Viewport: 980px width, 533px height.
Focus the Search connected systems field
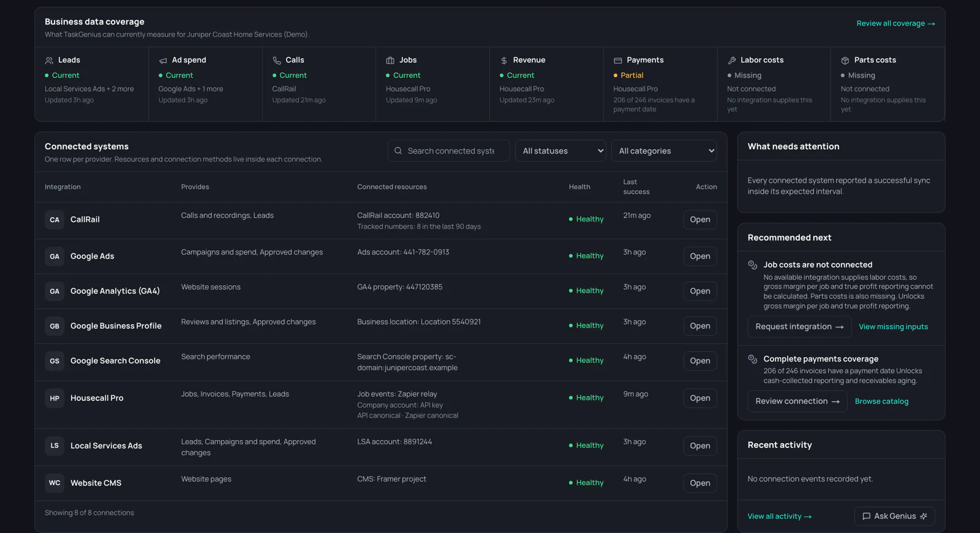pyautogui.click(x=449, y=151)
